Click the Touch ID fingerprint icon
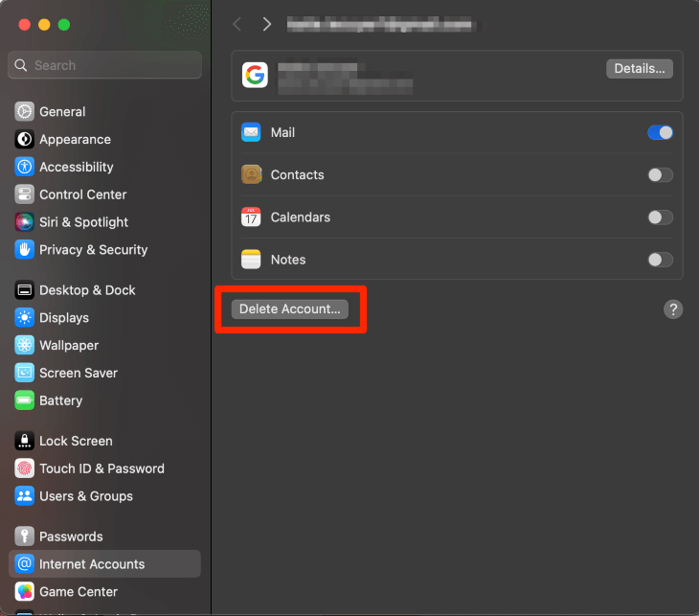The width and height of the screenshot is (699, 616). tap(25, 468)
